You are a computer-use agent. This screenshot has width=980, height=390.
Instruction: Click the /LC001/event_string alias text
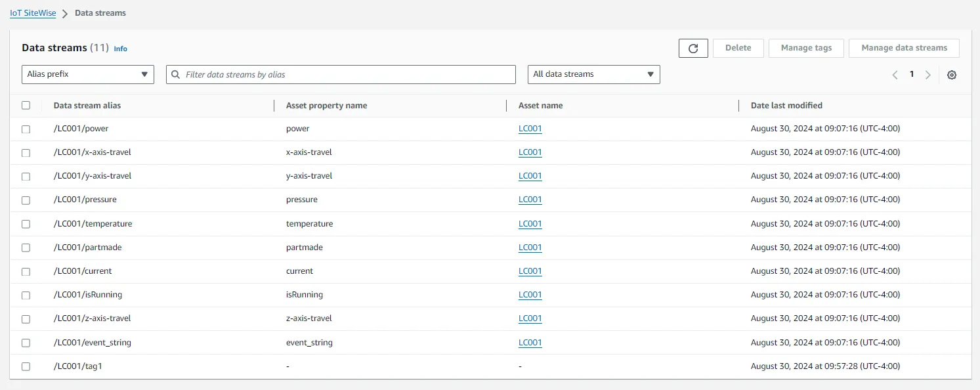pyautogui.click(x=93, y=343)
